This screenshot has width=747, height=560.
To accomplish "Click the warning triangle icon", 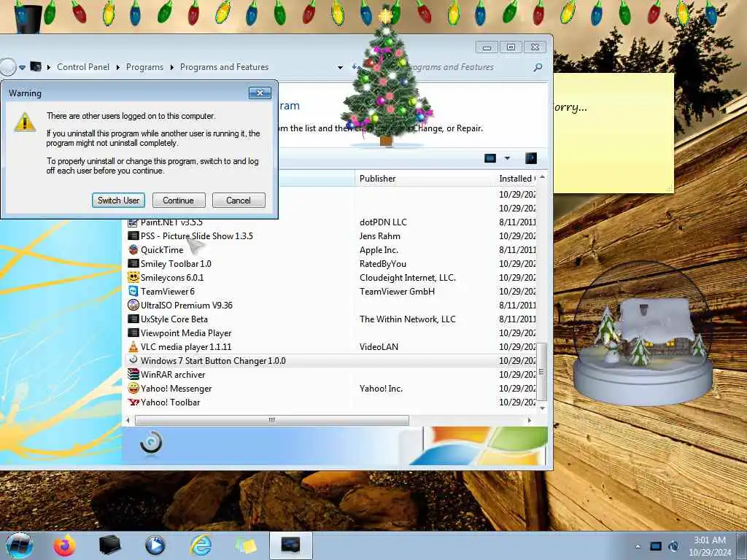I will coord(25,122).
